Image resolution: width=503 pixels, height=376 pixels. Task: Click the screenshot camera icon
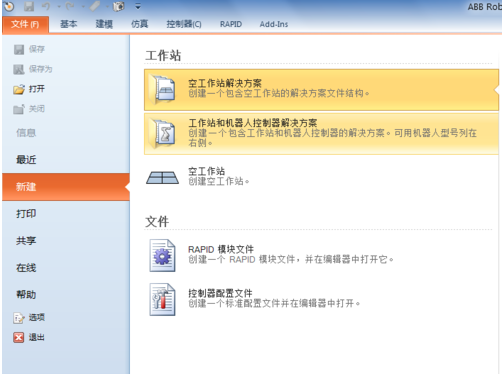119,6
